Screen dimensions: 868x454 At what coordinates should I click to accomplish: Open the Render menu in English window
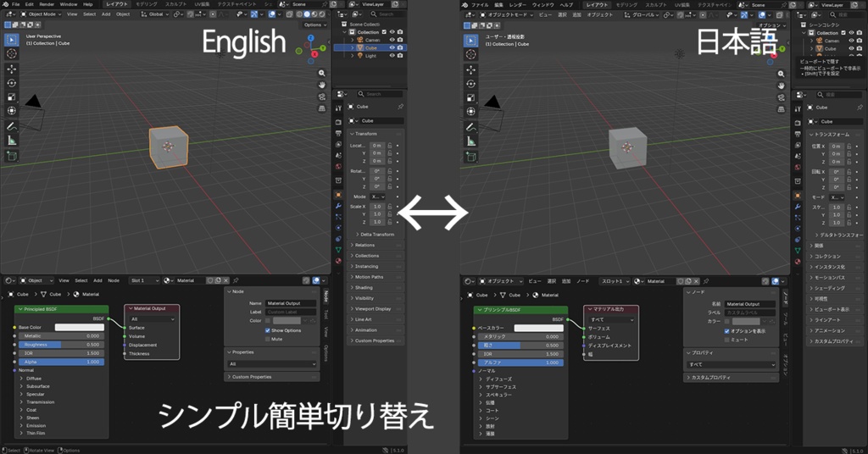pyautogui.click(x=47, y=4)
